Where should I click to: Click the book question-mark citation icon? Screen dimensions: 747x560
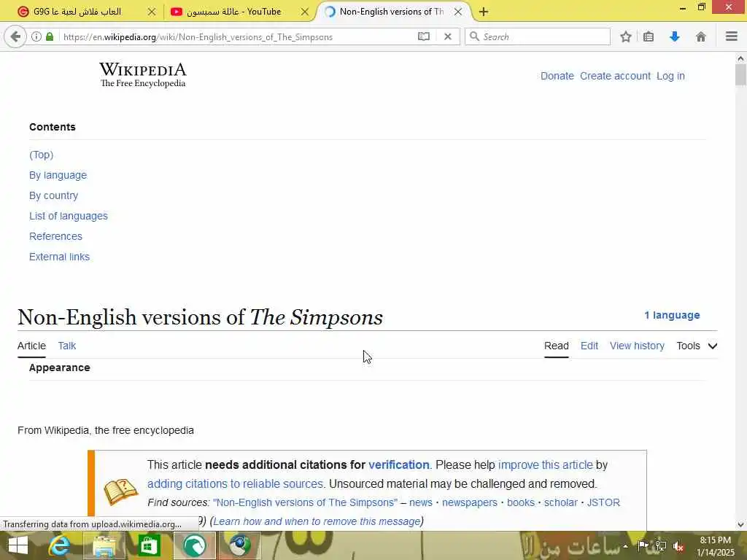coord(120,491)
